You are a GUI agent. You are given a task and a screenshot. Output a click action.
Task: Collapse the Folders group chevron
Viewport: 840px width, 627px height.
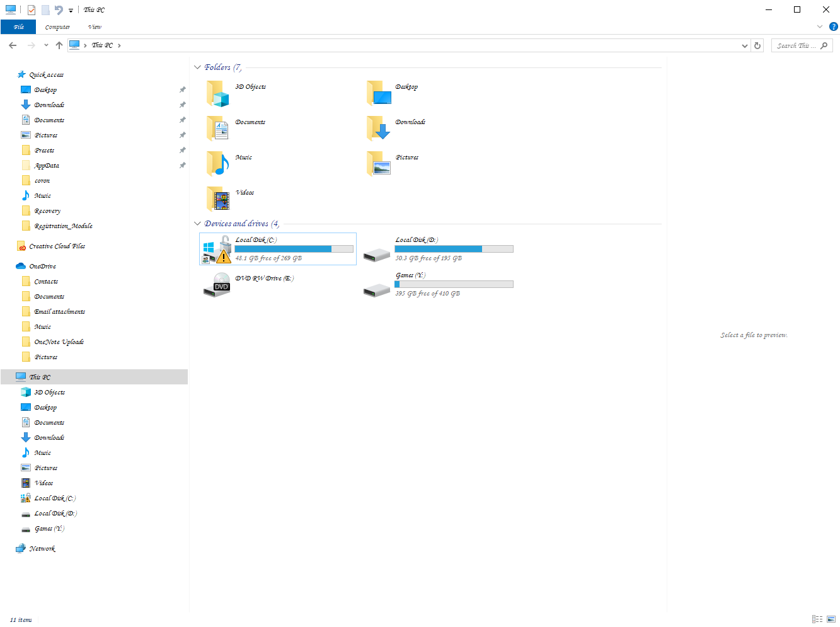[x=197, y=67]
